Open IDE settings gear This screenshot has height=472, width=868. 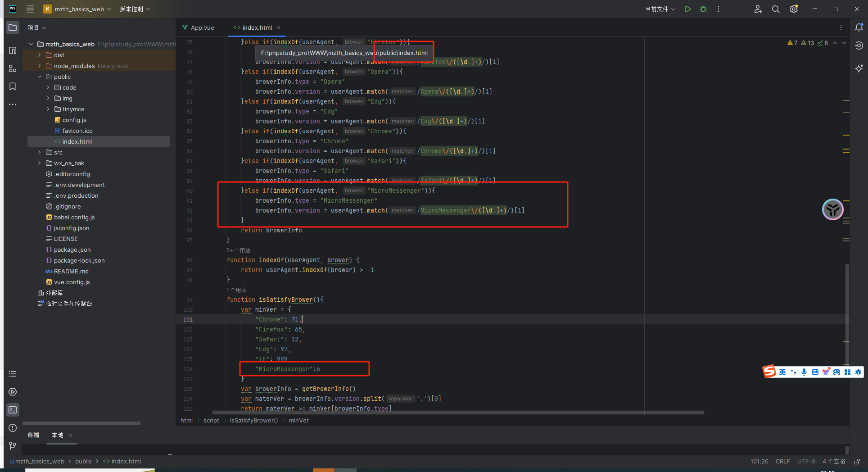[x=794, y=9]
